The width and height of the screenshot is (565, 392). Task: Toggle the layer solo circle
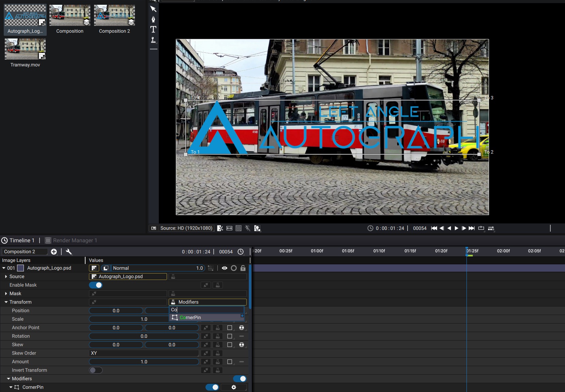[x=234, y=268]
